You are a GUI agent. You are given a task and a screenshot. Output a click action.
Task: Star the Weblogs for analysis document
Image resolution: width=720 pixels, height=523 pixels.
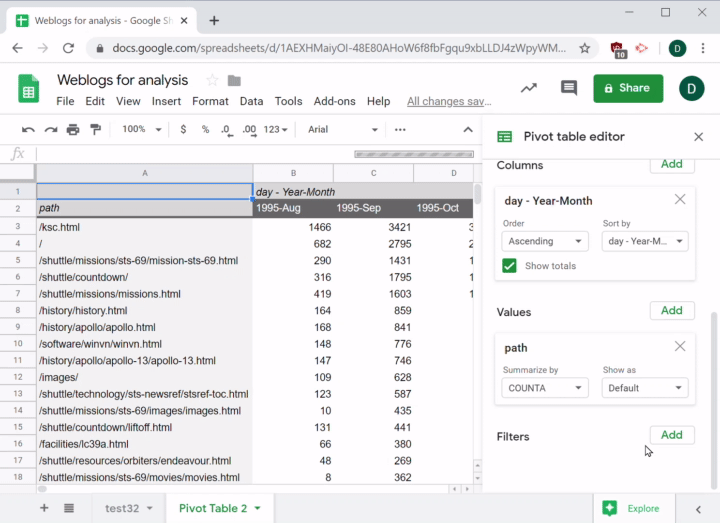[x=212, y=80]
